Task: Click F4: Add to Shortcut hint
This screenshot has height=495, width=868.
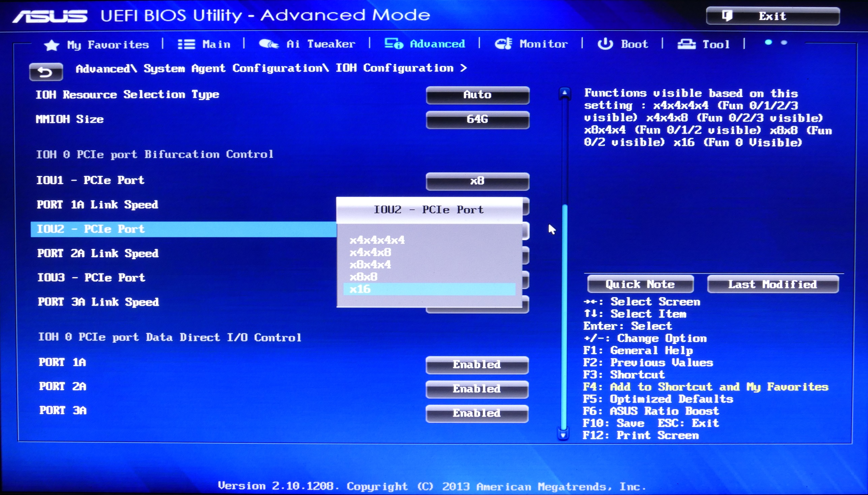Action: pyautogui.click(x=706, y=387)
